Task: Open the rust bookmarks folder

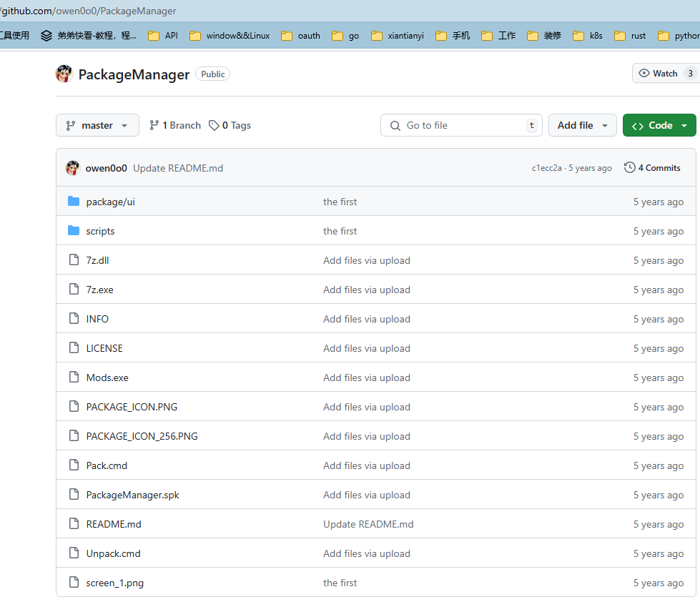Action: [x=630, y=36]
